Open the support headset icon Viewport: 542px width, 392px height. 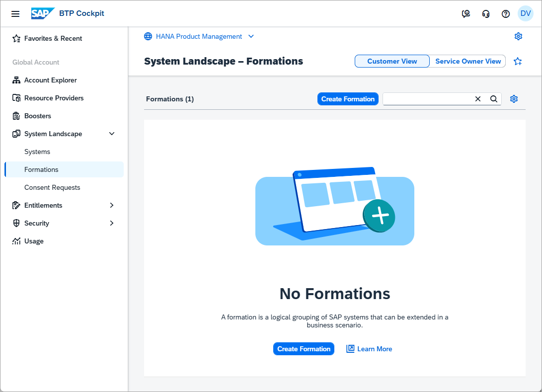click(x=486, y=14)
